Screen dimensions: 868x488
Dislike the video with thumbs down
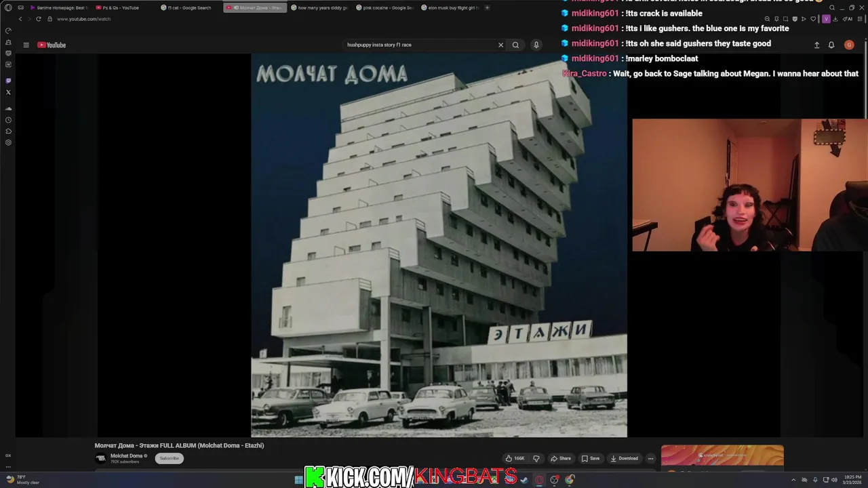click(536, 458)
